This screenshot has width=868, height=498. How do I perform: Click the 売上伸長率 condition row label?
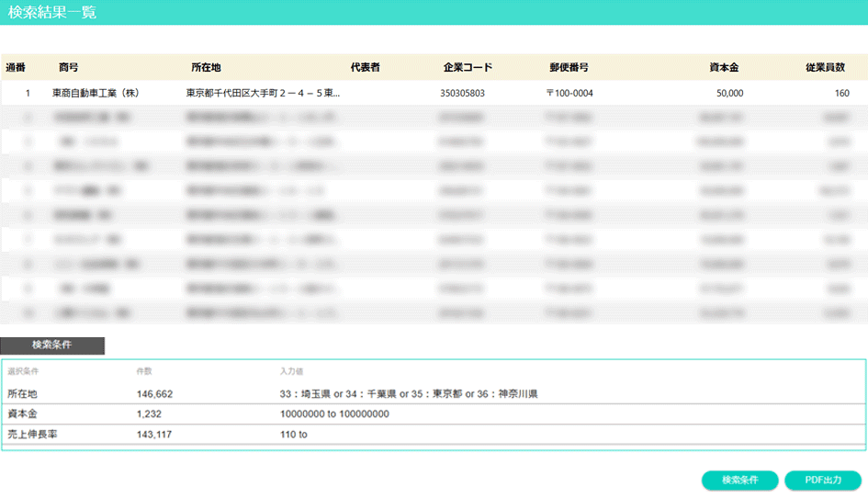(x=33, y=435)
